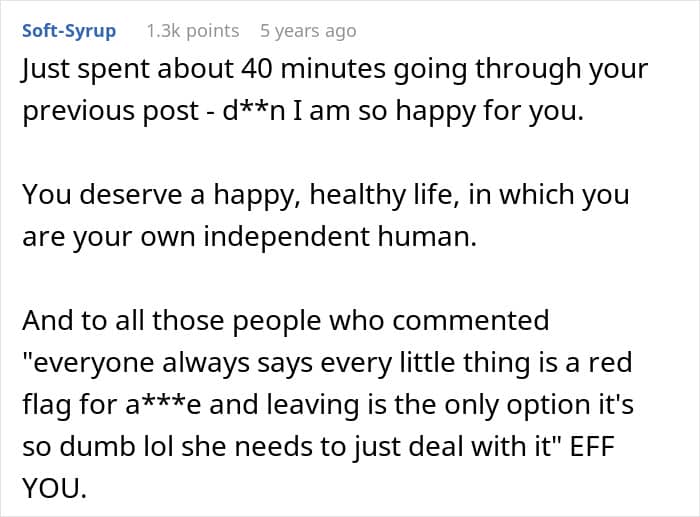Screen dimensions: 700x517
Task: Click the phrase "independent human"
Action: 400,236
